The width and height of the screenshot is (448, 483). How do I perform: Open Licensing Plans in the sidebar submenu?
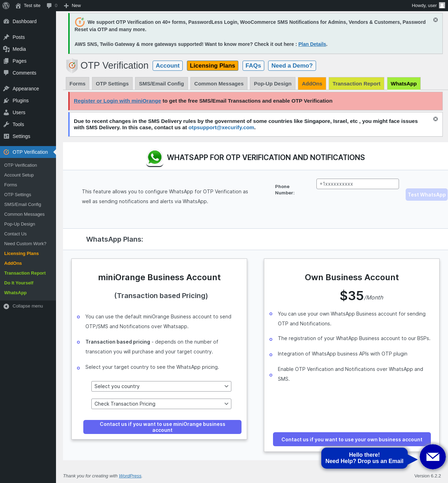tap(21, 254)
